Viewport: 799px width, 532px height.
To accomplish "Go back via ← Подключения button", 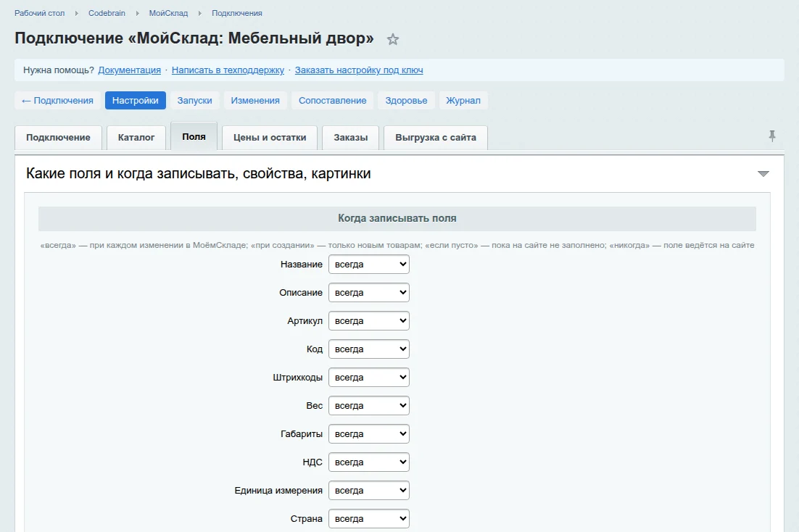I will [57, 101].
